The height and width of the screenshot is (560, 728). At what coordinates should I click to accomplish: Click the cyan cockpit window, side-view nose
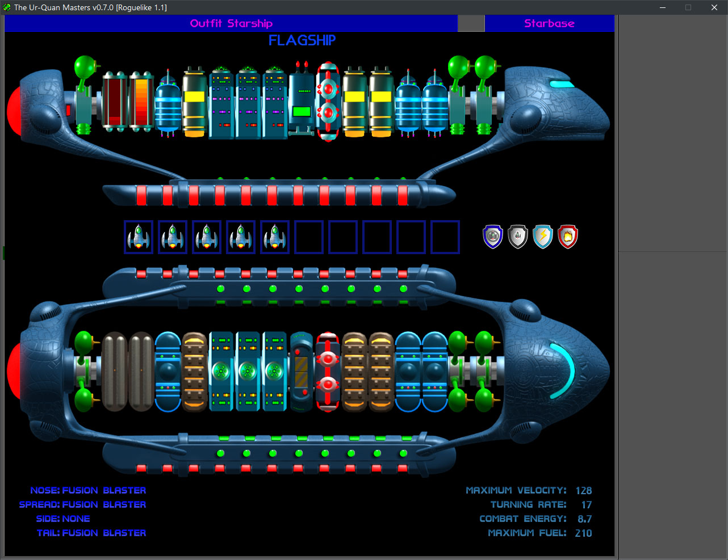coord(562,85)
